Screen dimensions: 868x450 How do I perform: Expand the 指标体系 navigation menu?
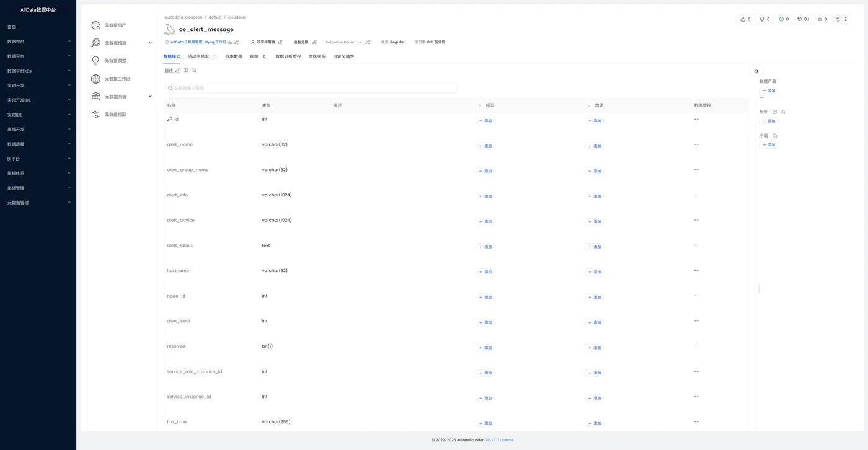(38, 173)
